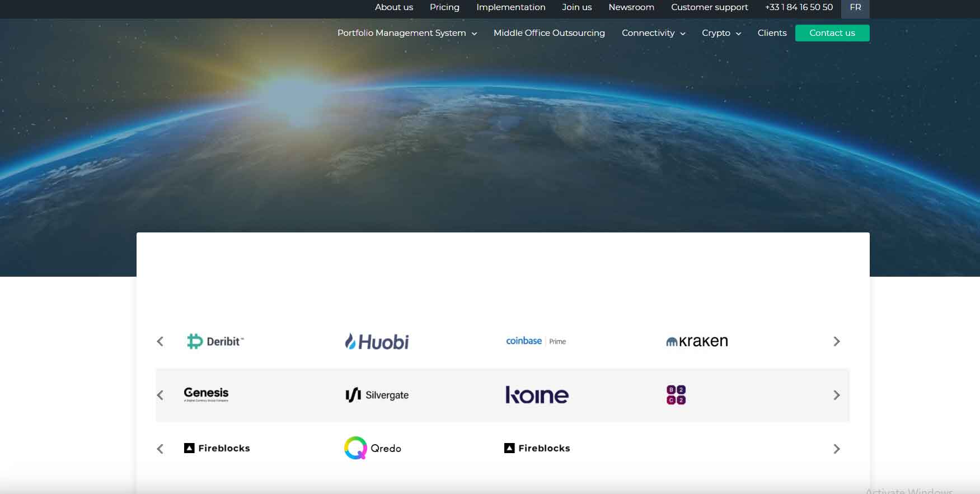Go to previous slide in Deribit row

160,341
